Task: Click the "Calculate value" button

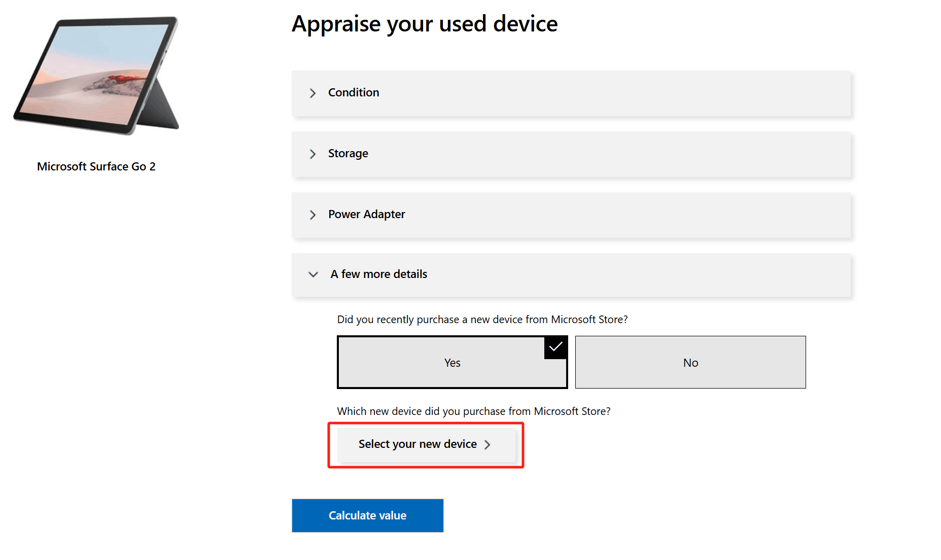Action: coord(367,515)
